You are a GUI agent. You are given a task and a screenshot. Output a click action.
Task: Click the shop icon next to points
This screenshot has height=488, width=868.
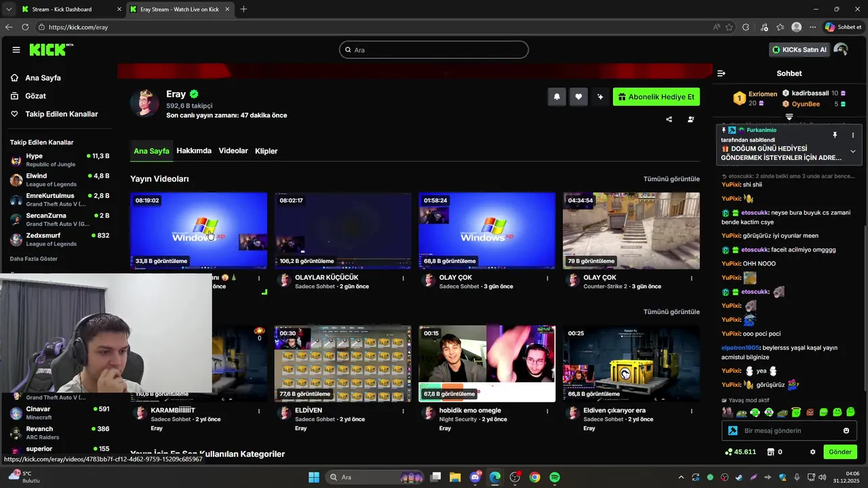point(771,452)
